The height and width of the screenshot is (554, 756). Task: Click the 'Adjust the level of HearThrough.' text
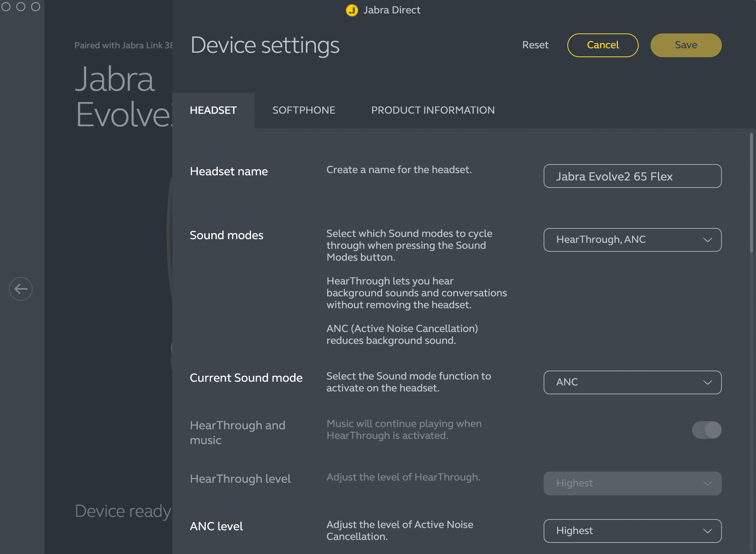point(403,477)
